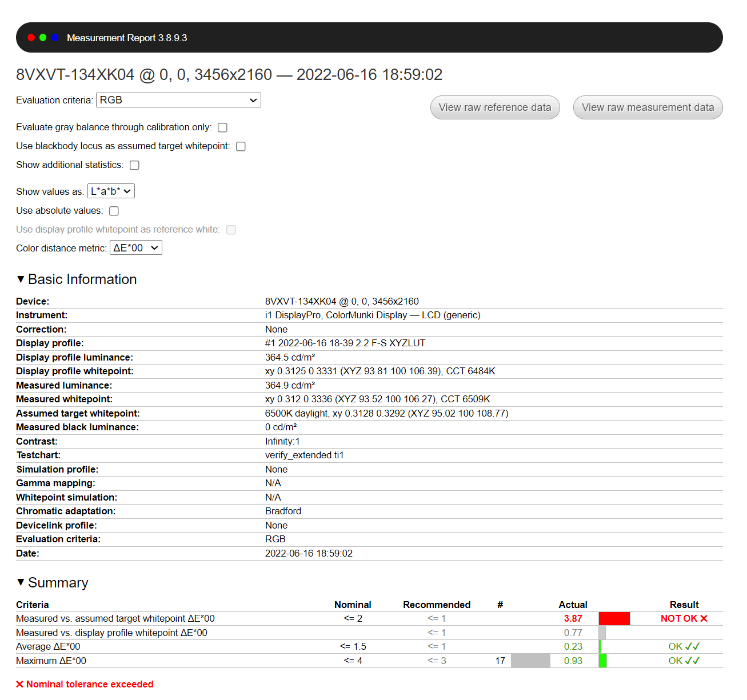Viewport: 747px width, 700px height.
Task: Enable Evaluate gray balance through calibration only
Action: pyautogui.click(x=223, y=127)
